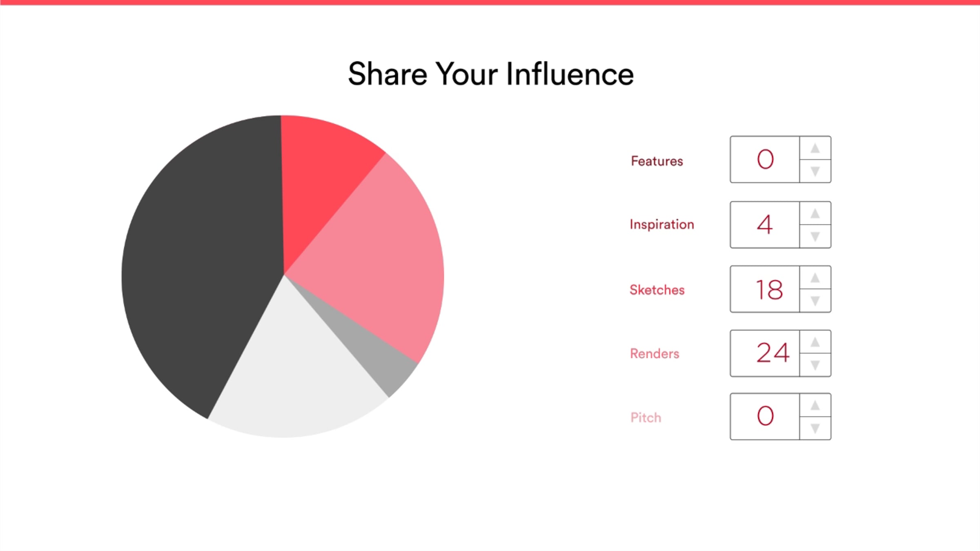Select the Pitch number field showing 0
Image resolution: width=980 pixels, height=551 pixels.
765,417
